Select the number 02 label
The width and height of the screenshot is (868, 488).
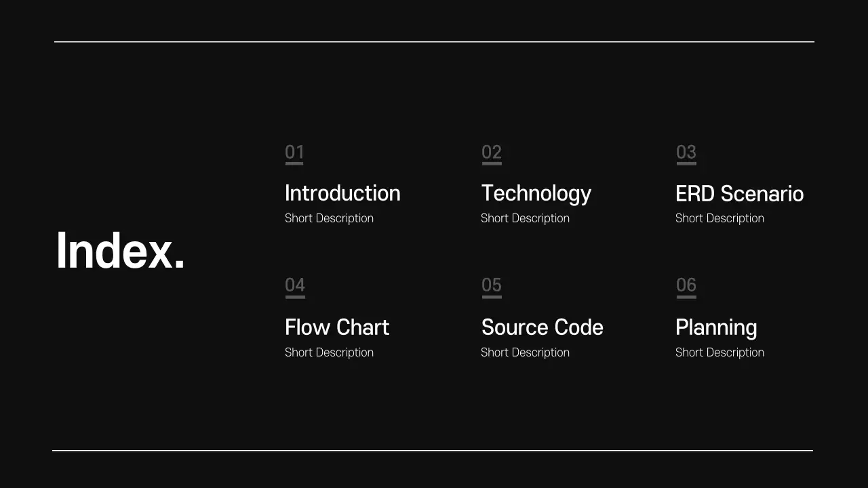[492, 152]
